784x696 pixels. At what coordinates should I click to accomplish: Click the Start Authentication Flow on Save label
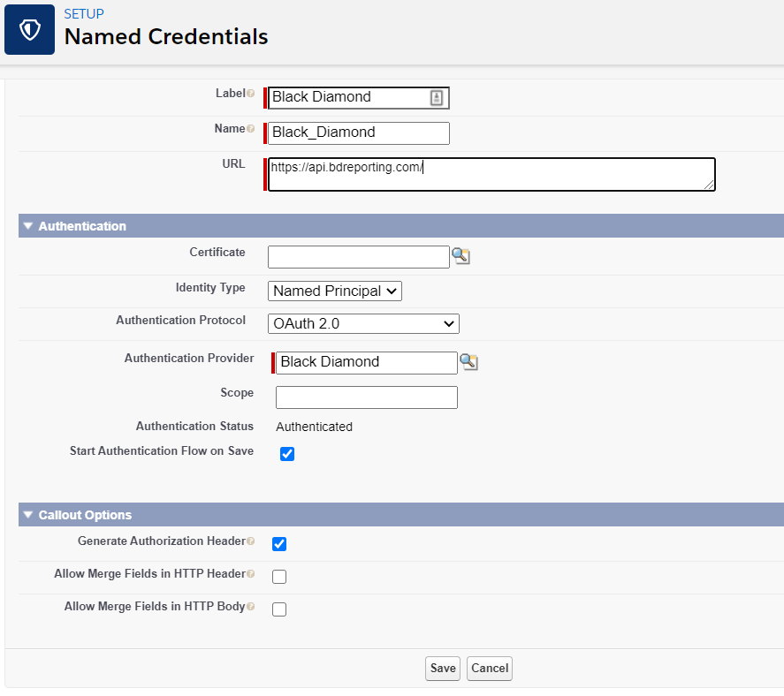point(162,450)
